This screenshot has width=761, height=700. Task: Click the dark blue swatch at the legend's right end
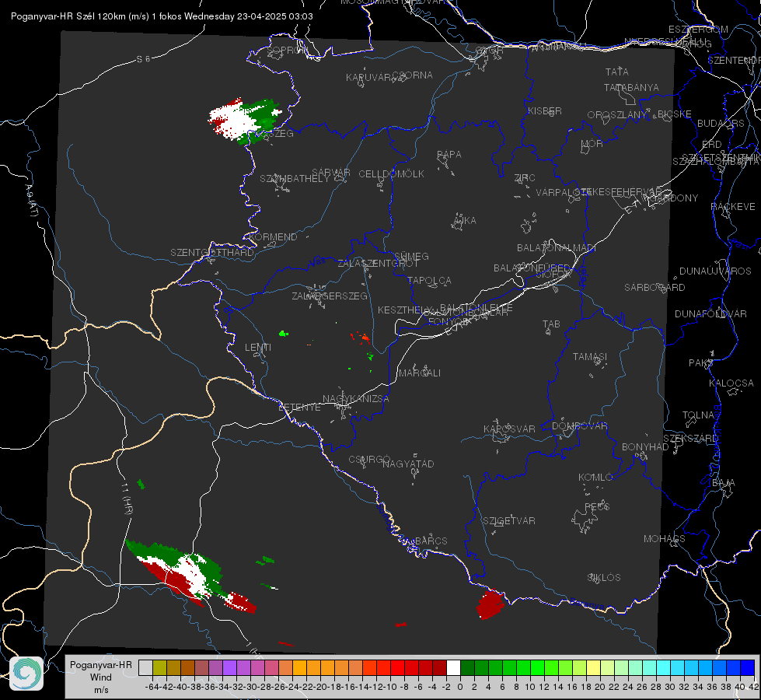[x=748, y=667]
